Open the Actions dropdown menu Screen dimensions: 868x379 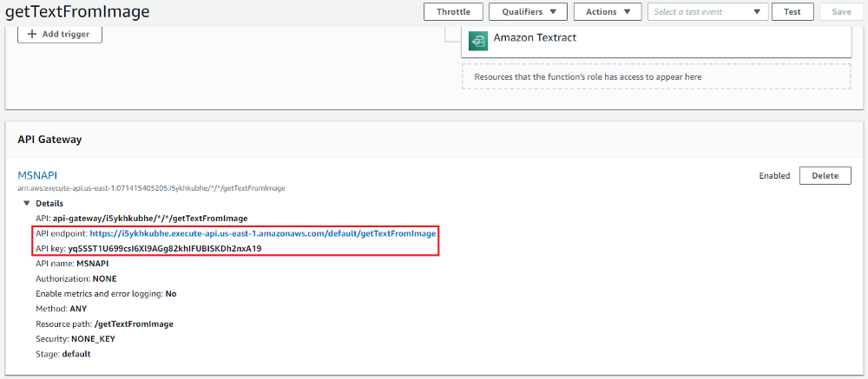[x=608, y=12]
